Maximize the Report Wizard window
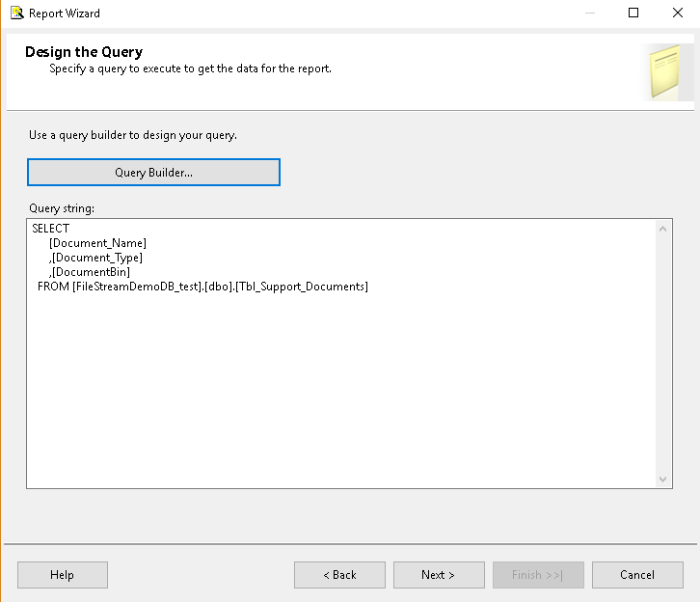This screenshot has width=700, height=602. click(633, 14)
